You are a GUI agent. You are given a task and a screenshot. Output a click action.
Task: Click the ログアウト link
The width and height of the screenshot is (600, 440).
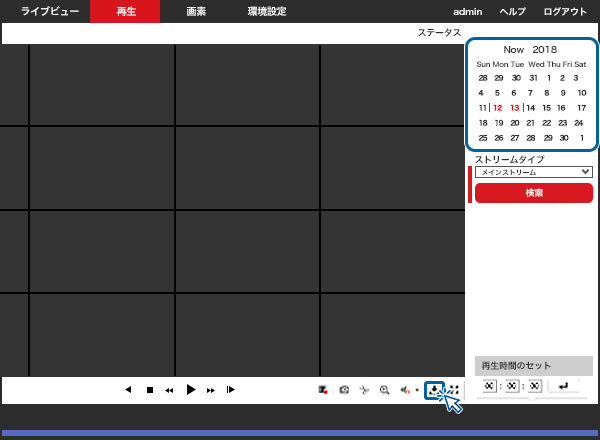565,11
